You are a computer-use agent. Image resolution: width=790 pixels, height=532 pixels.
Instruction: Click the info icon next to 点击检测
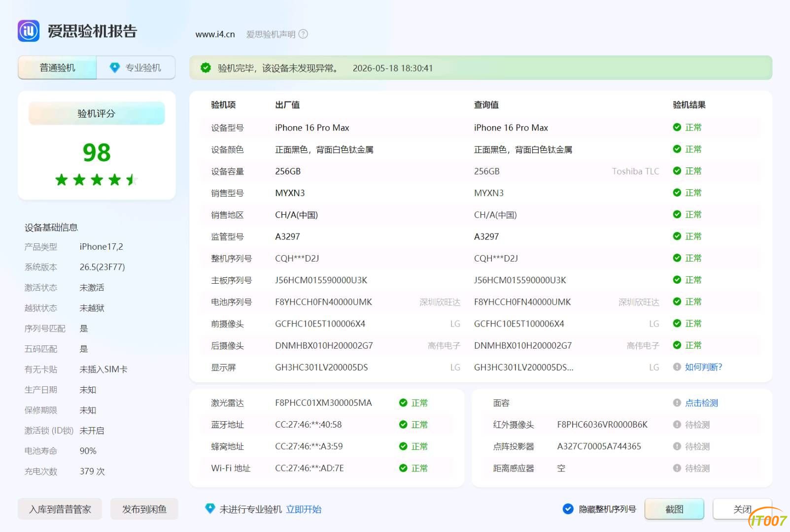(677, 403)
